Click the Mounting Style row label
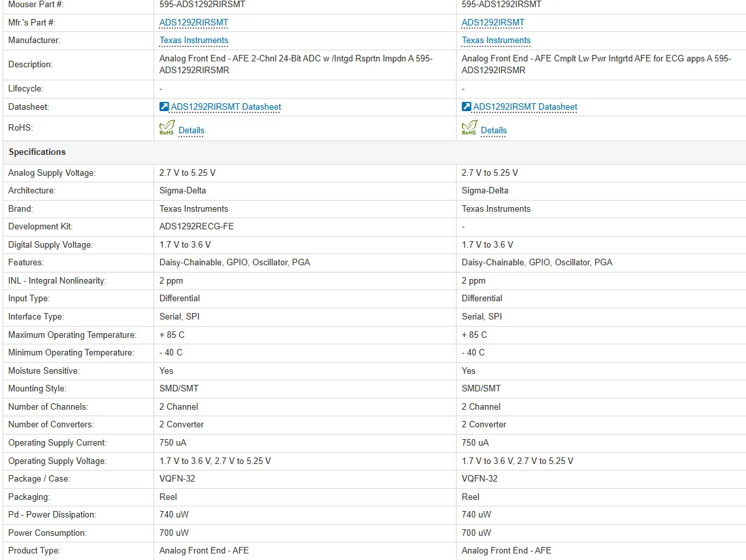This screenshot has height=560, width=746. [38, 389]
